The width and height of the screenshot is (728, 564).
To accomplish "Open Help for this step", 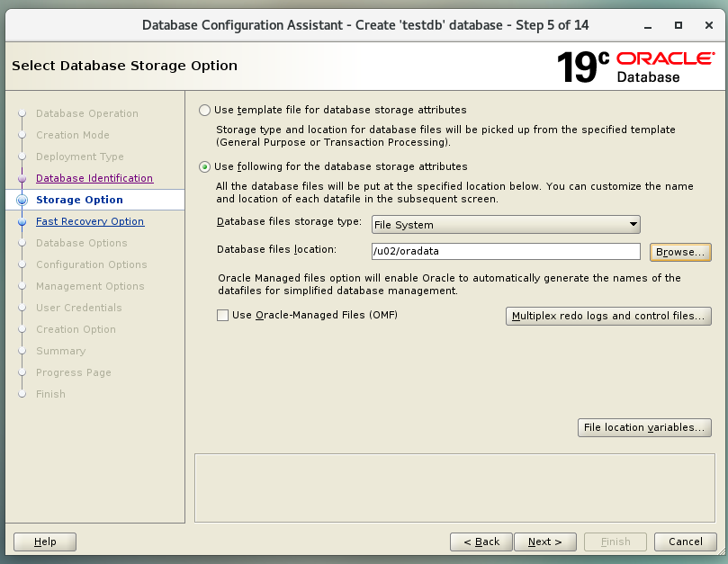I will tap(45, 542).
